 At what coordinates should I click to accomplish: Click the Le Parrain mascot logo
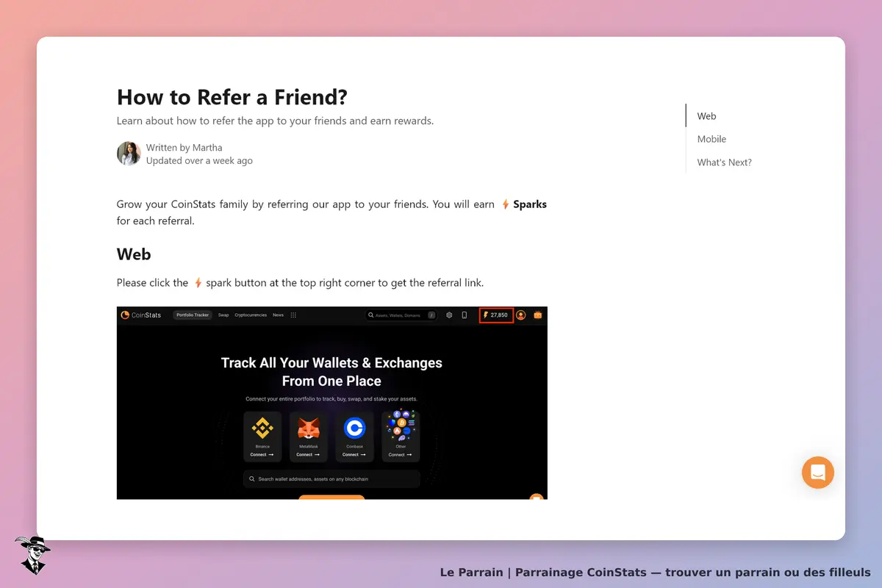(x=32, y=555)
